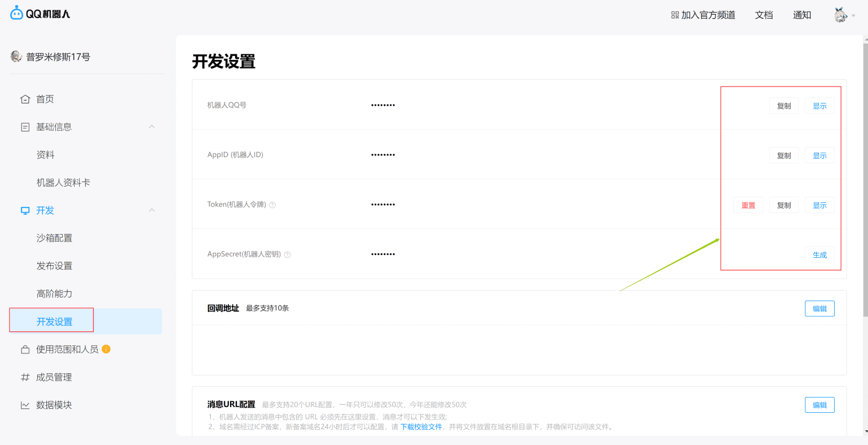Reveal the AppID value with 显示

coord(819,156)
